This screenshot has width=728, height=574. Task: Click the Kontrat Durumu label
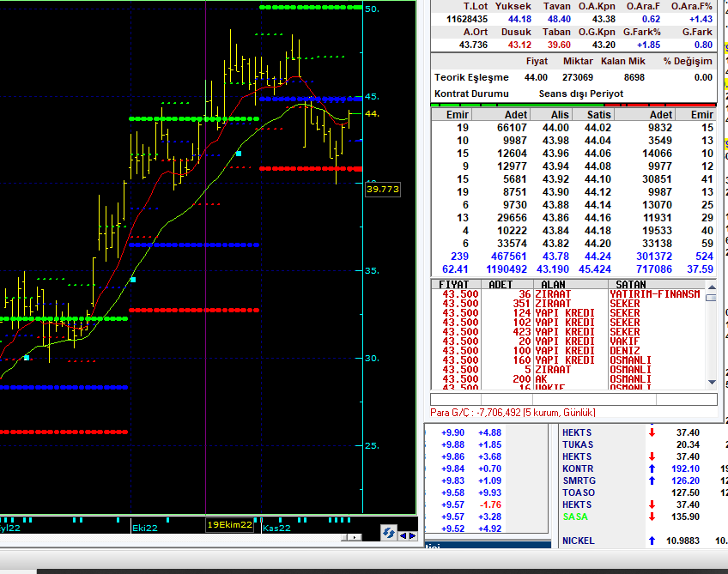471,94
